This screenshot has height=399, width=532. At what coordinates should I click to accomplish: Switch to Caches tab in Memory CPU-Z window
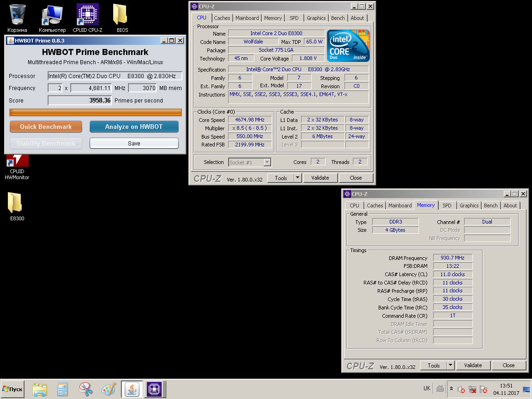point(375,206)
